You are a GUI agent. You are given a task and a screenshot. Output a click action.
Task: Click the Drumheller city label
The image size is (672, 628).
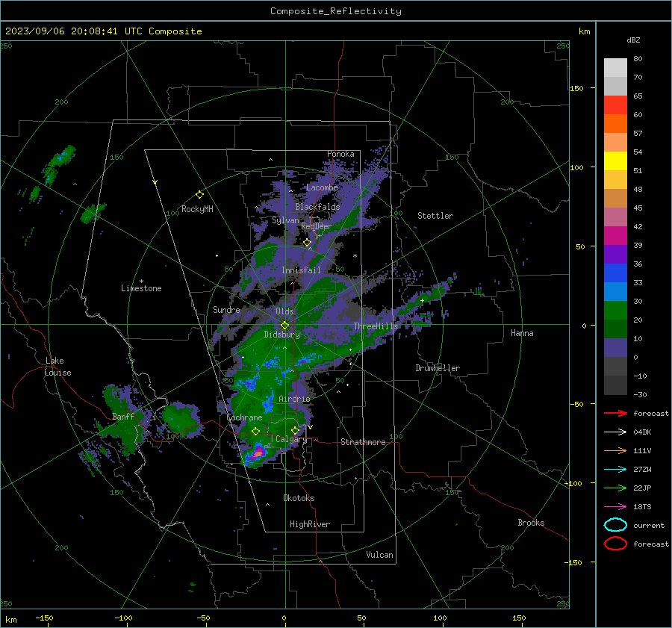(x=438, y=368)
